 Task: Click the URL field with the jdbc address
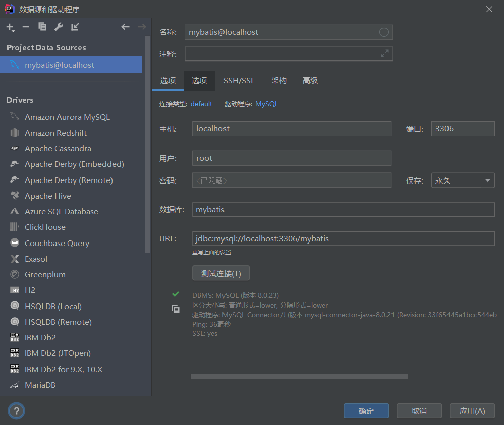[343, 238]
